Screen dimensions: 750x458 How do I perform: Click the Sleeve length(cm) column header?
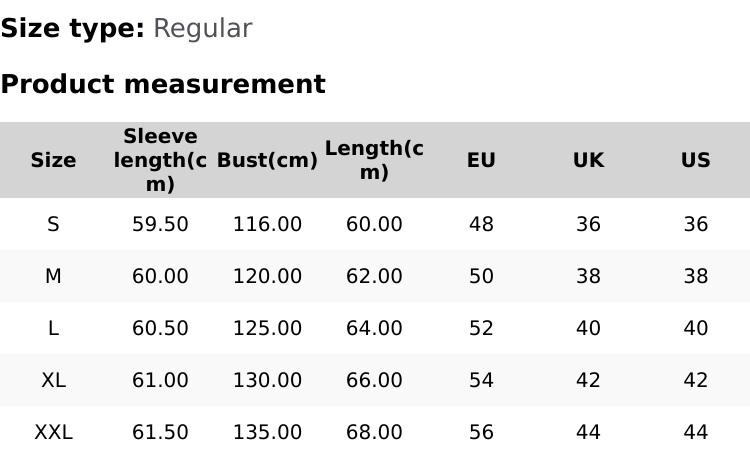[160, 160]
